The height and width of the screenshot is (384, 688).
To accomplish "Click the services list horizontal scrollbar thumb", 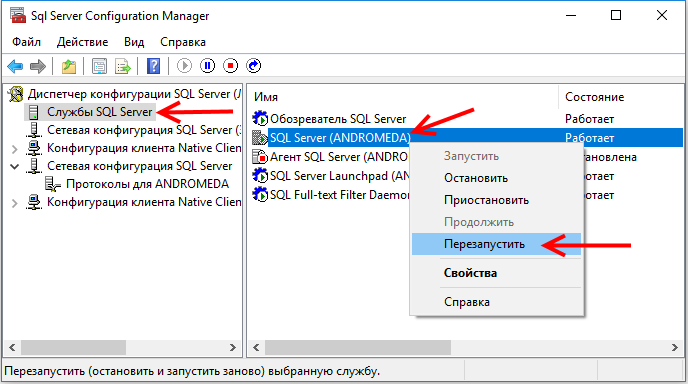I will point(358,348).
